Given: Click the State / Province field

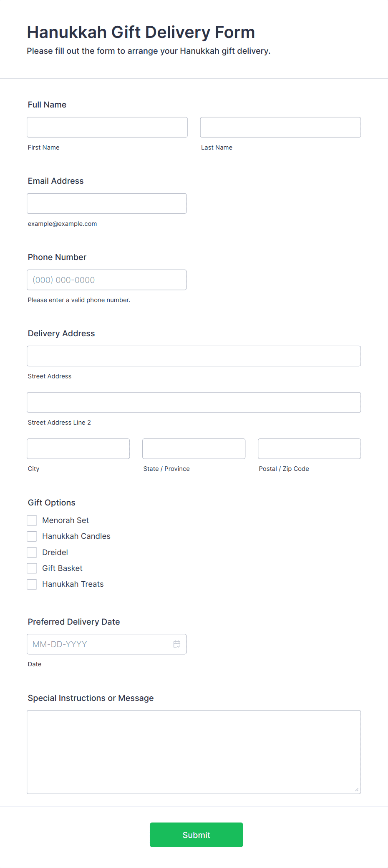Looking at the screenshot, I should (x=194, y=449).
